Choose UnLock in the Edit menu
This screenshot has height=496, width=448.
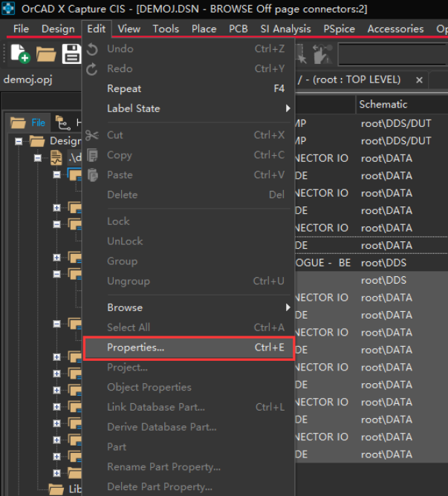click(x=189, y=241)
